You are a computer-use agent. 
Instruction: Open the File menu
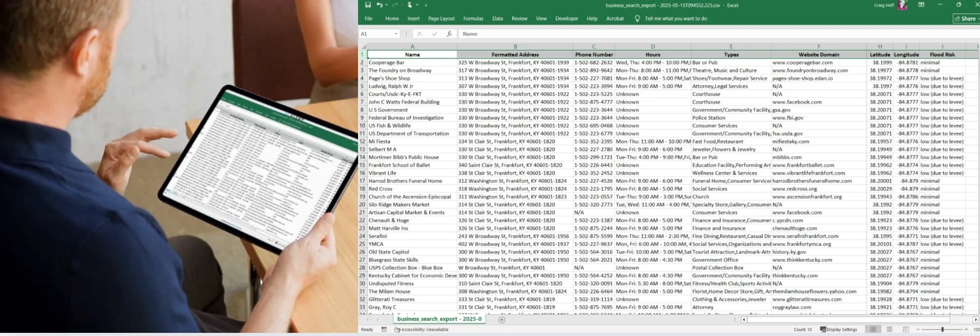pos(368,18)
